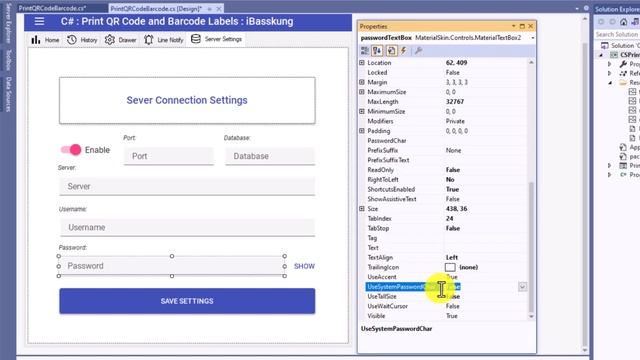640x360 pixels.
Task: Click the Database input field
Action: pos(270,156)
